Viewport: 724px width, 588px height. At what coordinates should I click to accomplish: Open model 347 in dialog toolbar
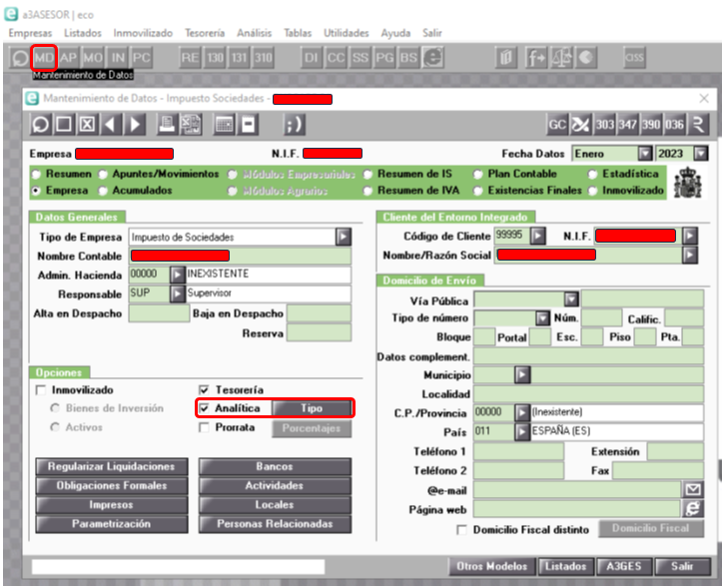(x=627, y=125)
